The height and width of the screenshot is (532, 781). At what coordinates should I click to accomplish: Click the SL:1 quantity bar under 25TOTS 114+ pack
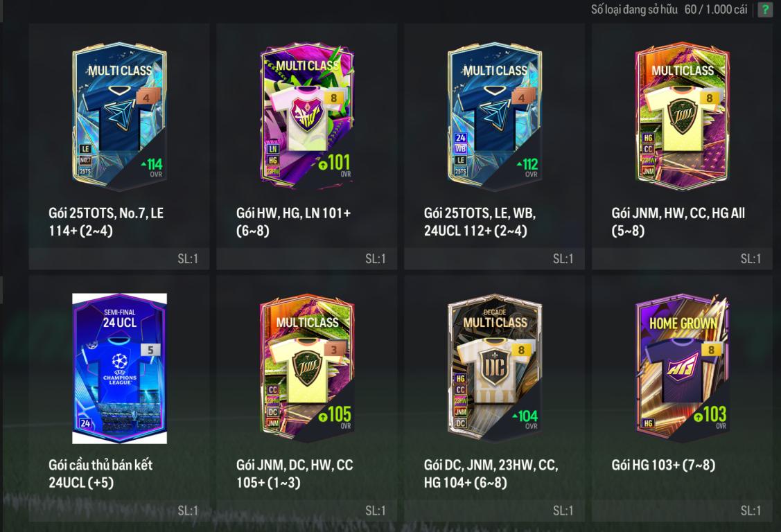(119, 259)
